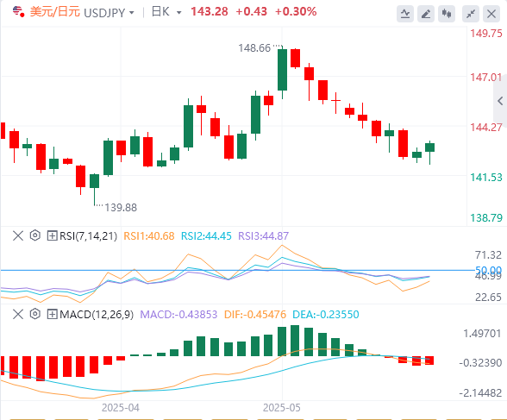Click the 148.66 high candlestick
The image size is (507, 420).
click(282, 70)
